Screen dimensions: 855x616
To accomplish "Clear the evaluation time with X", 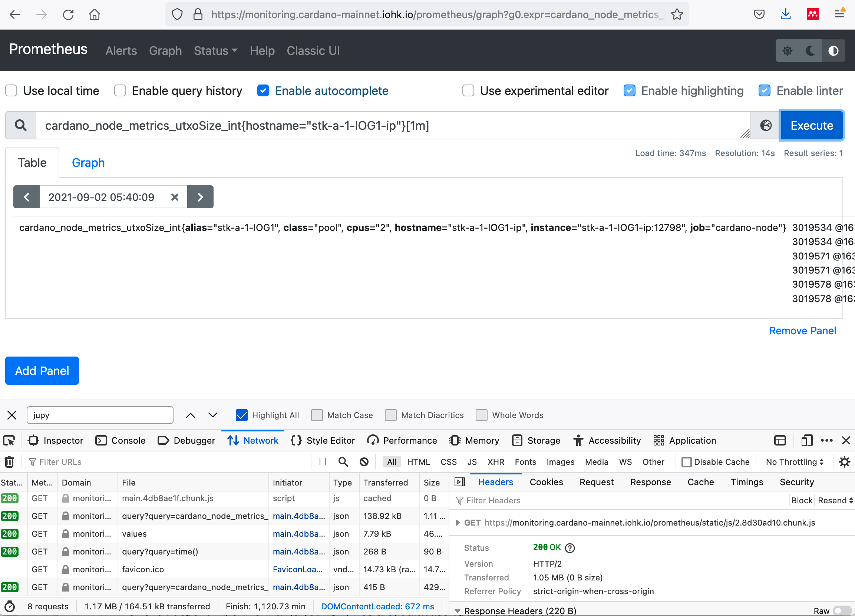I will click(175, 197).
